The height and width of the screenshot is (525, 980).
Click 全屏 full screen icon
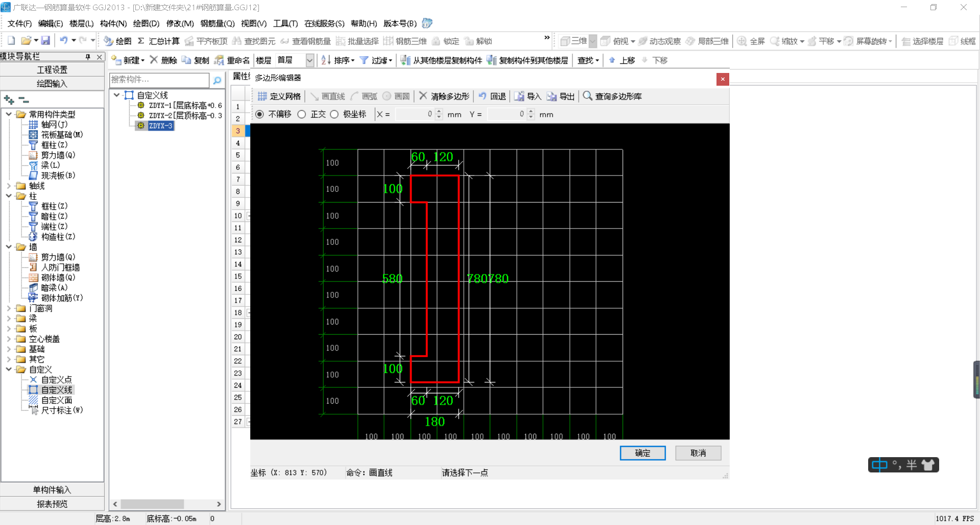pyautogui.click(x=742, y=41)
